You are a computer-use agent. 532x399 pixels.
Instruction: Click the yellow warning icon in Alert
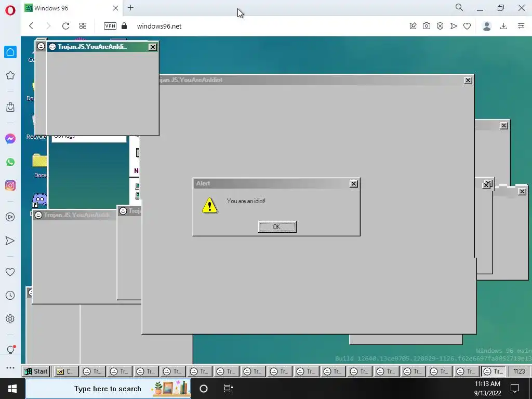(209, 205)
